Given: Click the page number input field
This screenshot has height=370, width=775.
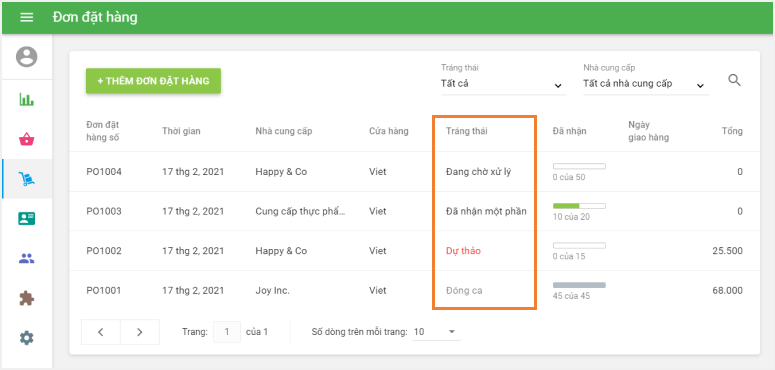Looking at the screenshot, I should (x=227, y=332).
